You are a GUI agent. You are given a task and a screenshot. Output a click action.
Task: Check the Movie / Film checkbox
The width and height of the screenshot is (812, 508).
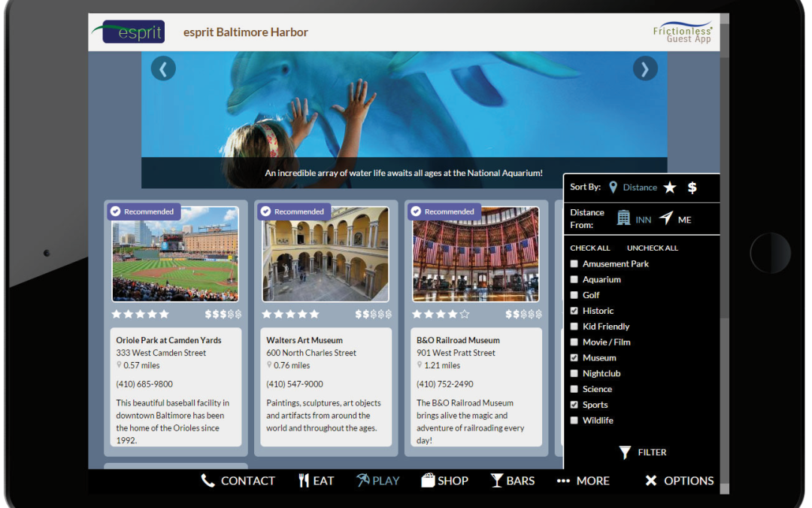pos(574,342)
